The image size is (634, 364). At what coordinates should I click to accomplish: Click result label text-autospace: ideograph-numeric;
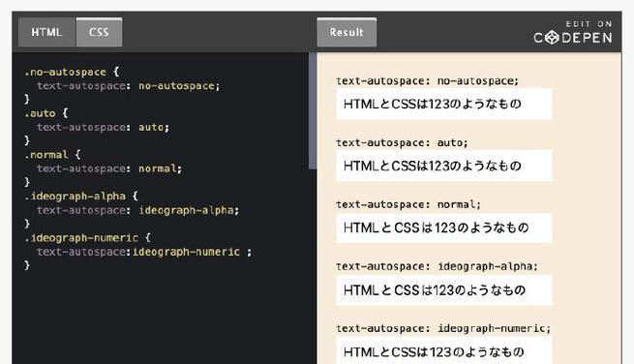443,328
